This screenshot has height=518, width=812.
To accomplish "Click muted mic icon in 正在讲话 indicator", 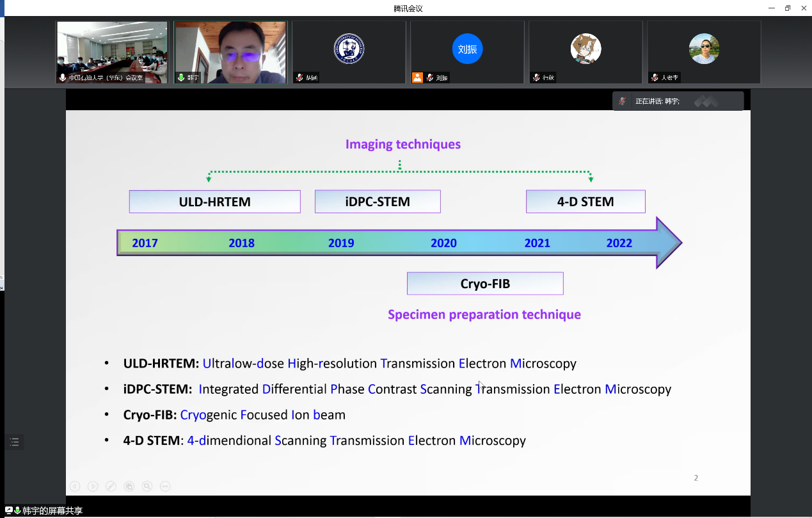I will [622, 101].
